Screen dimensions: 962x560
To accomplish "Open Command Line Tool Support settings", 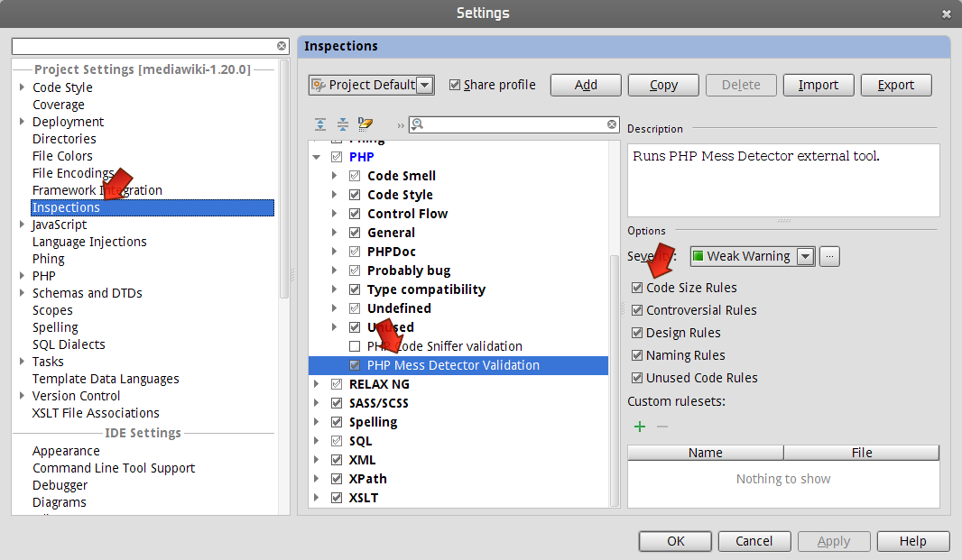I will coord(114,469).
